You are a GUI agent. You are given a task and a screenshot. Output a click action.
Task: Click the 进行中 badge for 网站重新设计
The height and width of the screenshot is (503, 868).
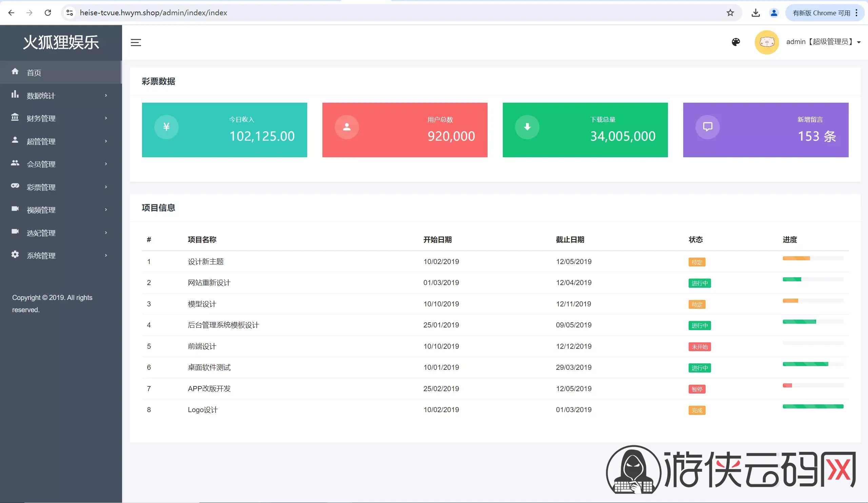pos(699,283)
